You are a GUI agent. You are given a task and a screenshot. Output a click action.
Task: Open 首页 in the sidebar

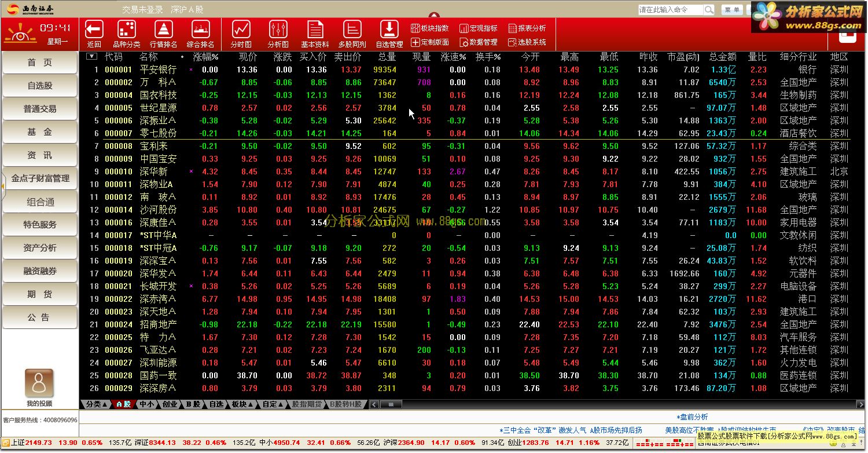[x=40, y=63]
